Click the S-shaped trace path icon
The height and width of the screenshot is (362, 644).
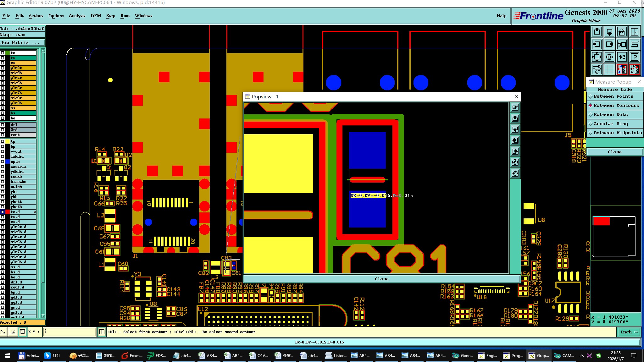pyautogui.click(x=635, y=44)
